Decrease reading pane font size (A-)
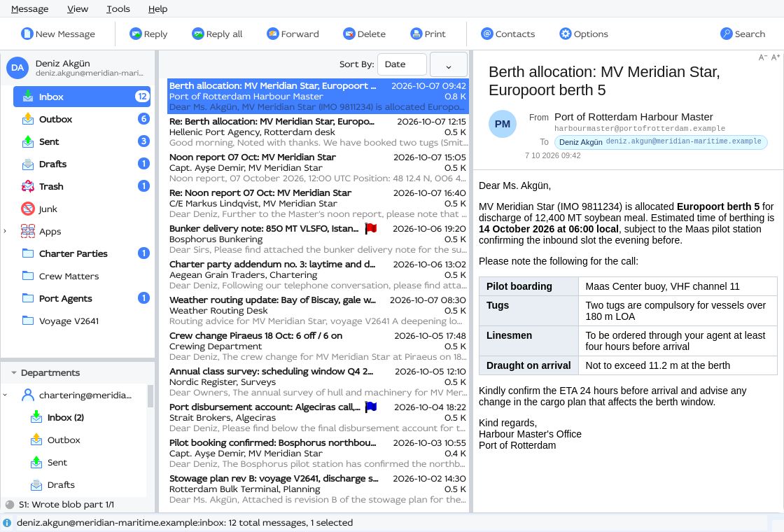This screenshot has height=532, width=784. (762, 57)
